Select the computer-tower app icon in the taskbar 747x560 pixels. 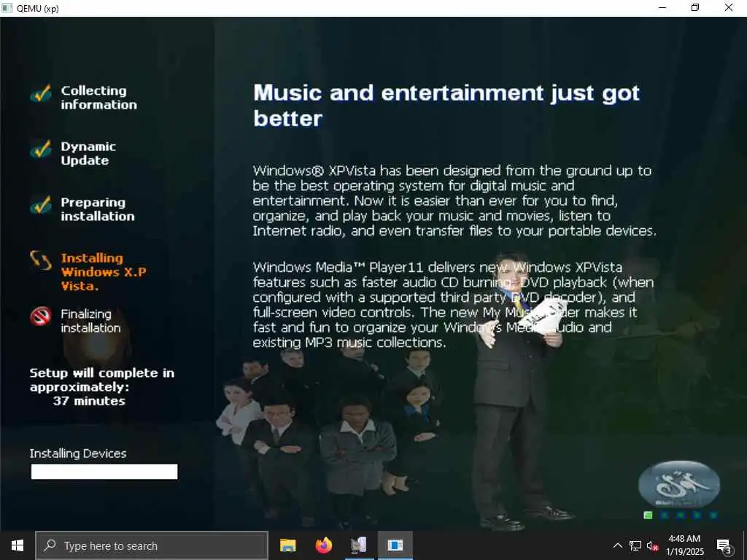359,545
